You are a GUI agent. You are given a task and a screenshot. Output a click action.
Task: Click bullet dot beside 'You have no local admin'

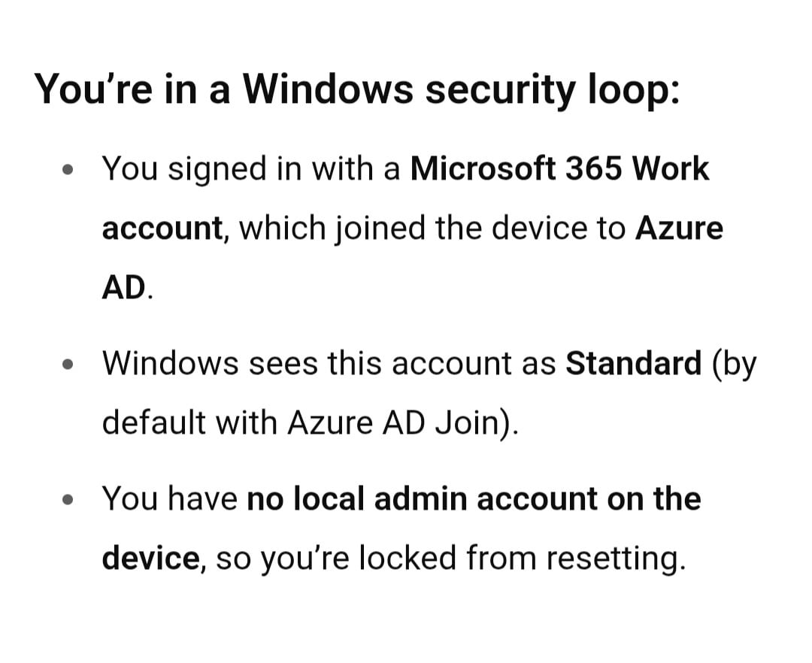tap(68, 500)
